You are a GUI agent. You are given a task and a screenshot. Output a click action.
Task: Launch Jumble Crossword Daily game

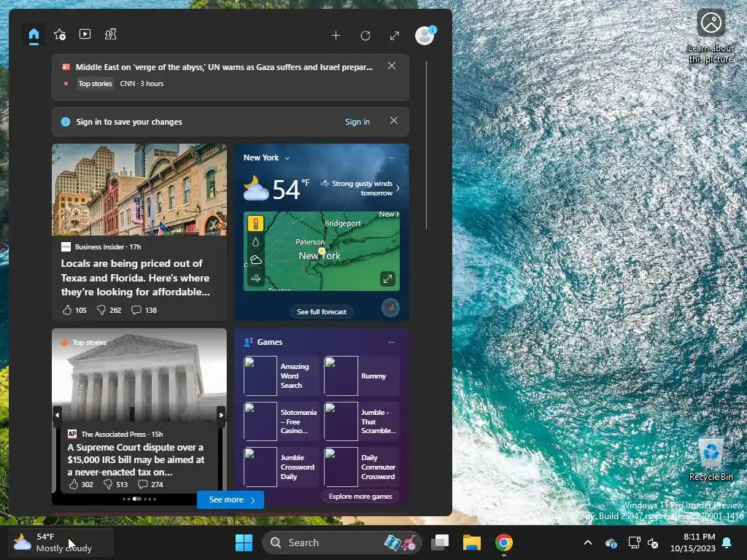coord(281,467)
